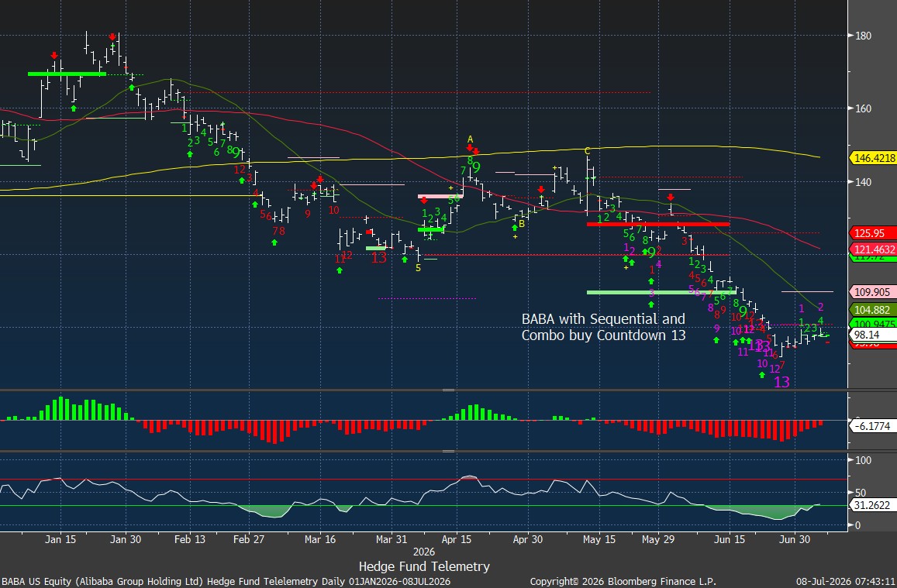Click the light green horizontal support bar near 110
Image resolution: width=897 pixels, height=588 pixels.
661,293
